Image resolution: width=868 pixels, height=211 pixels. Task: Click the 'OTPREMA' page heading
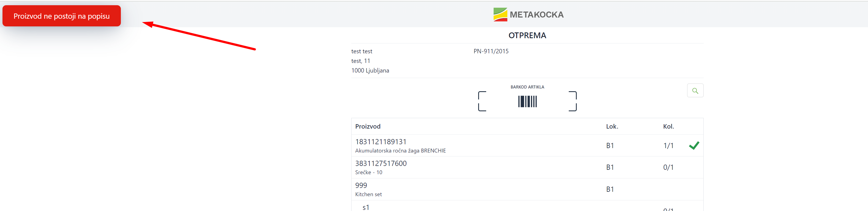[x=527, y=35]
